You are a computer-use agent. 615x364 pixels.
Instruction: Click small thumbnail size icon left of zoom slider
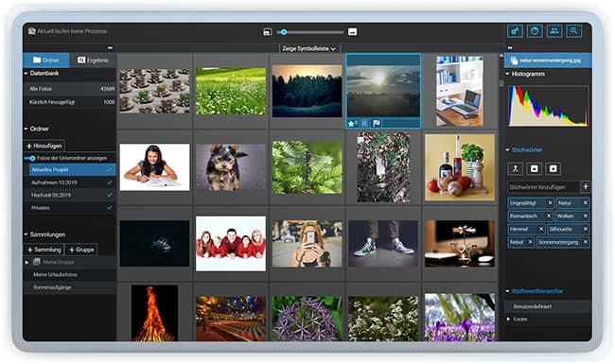(x=268, y=32)
